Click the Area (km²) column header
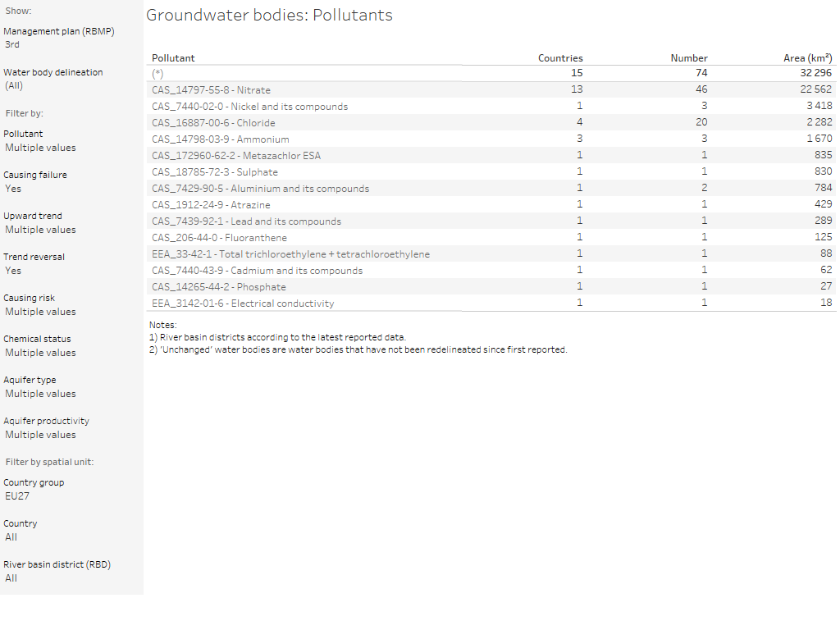Image resolution: width=840 pixels, height=630 pixels. pyautogui.click(x=808, y=58)
